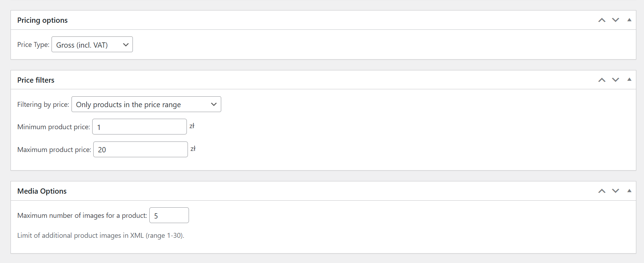Screen dimensions: 644x263
Task: Click the Price Type label
Action: (x=33, y=44)
